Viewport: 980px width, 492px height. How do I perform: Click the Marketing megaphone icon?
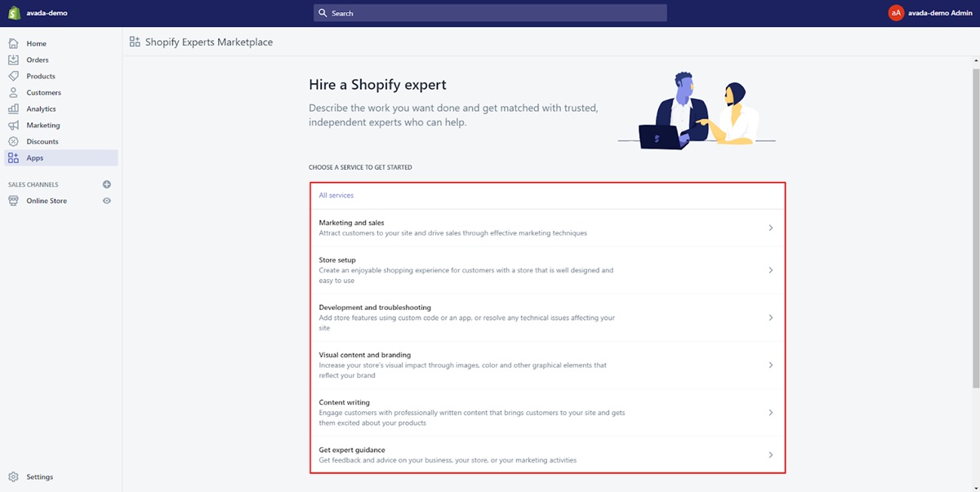(13, 125)
